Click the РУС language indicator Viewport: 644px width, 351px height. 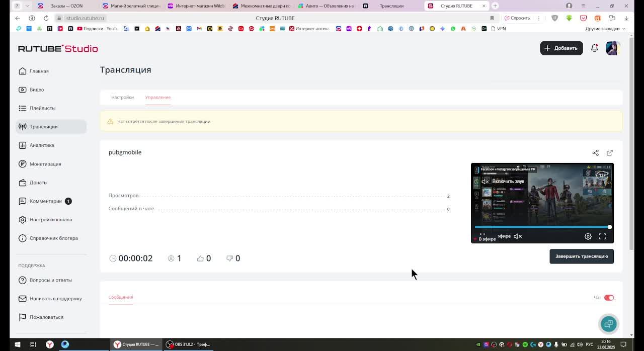589,344
